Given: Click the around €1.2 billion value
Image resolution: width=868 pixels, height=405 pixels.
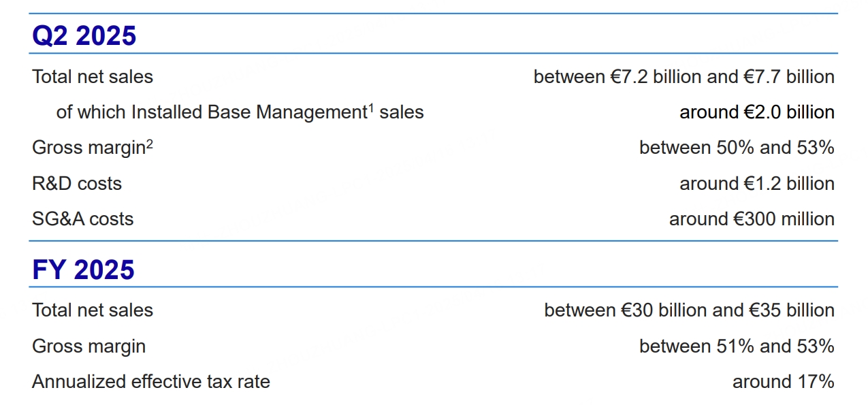Looking at the screenshot, I should pyautogui.click(x=757, y=184).
